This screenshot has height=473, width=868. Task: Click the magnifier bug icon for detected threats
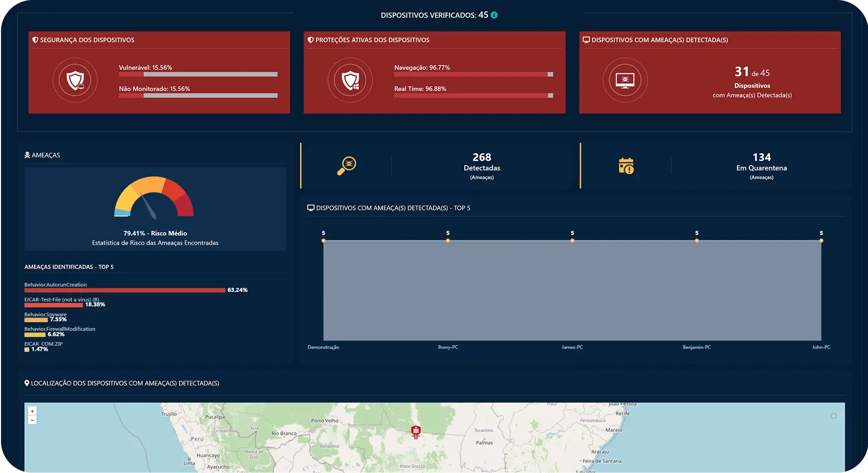(347, 166)
